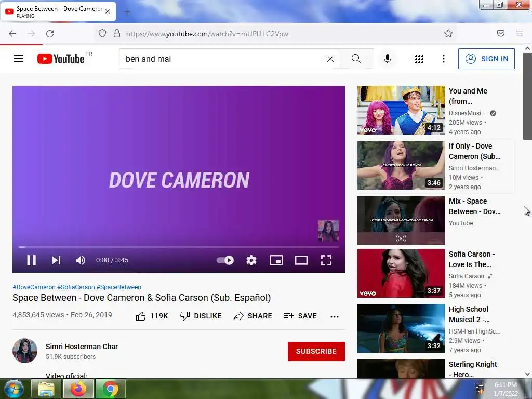Go to YouTube home logo
Viewport: 532px width, 399px height.
point(61,59)
